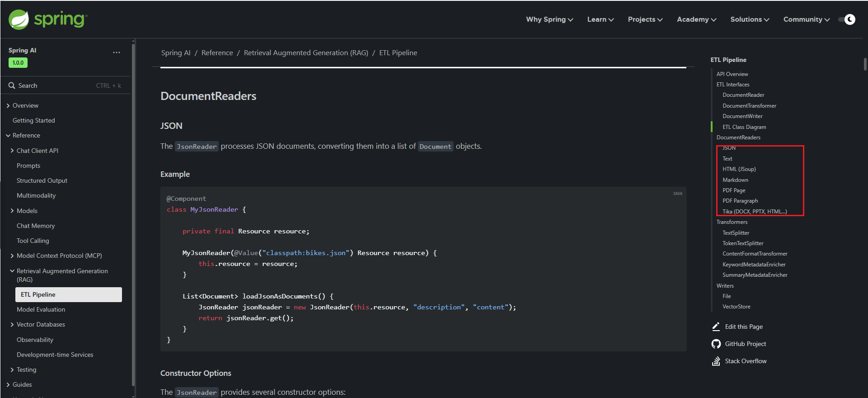Image resolution: width=868 pixels, height=398 pixels.
Task: Select ETL Pipeline in sidebar
Action: [69, 294]
